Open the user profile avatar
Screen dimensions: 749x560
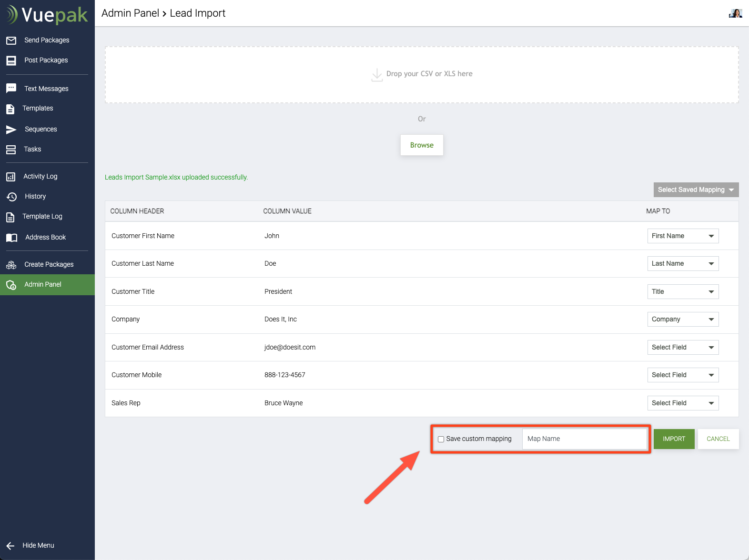click(735, 13)
